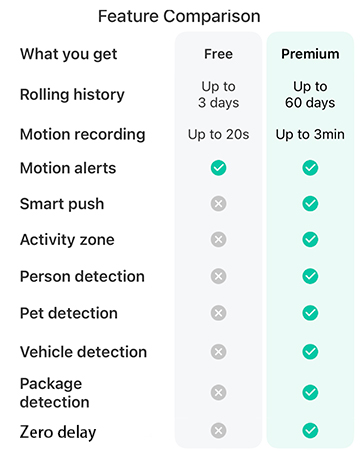
Task: Click the Free Activity zone X icon
Action: click(x=218, y=239)
